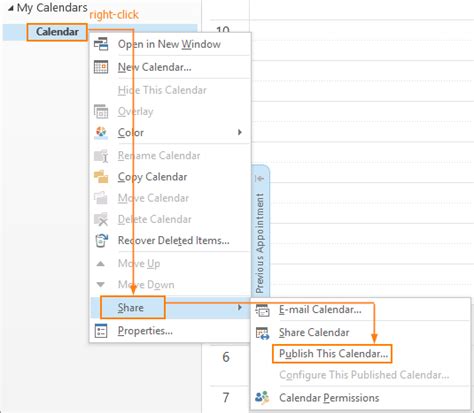Expand the Color submenu arrow
This screenshot has width=474, height=413.
[239, 132]
